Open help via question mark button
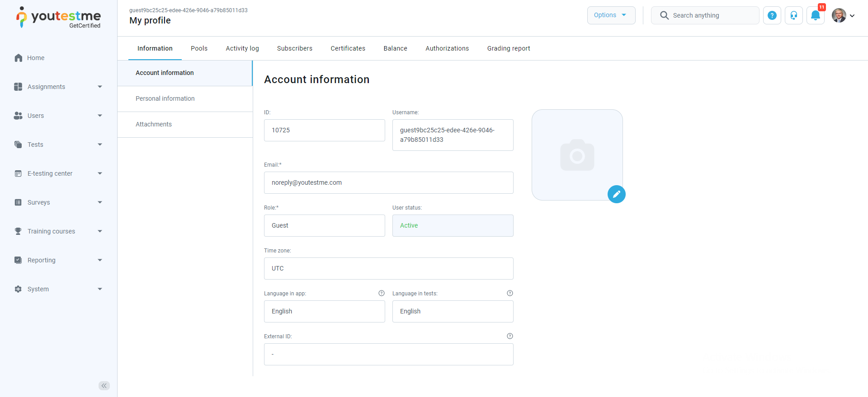868x397 pixels. pos(772,15)
